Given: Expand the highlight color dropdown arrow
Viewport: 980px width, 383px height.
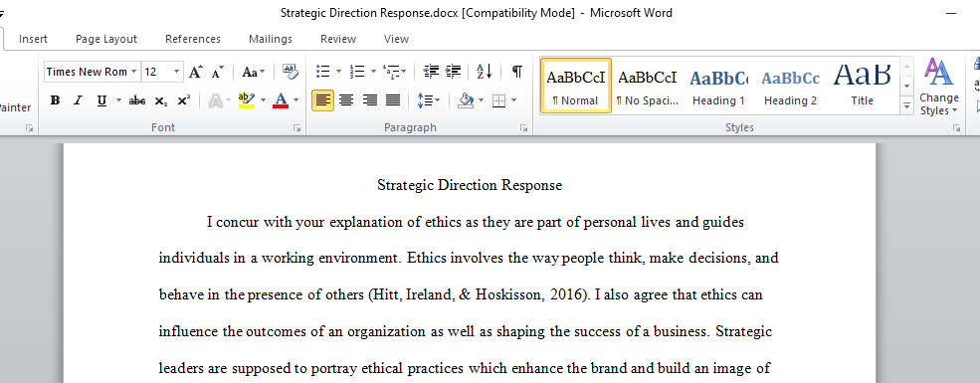Looking at the screenshot, I should pyautogui.click(x=263, y=100).
